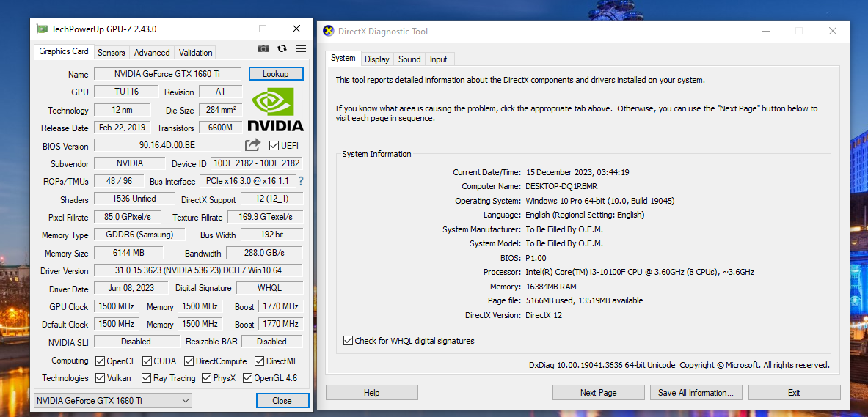Toggle the UEFI checkbox
Image resolution: width=868 pixels, height=417 pixels.
274,145
